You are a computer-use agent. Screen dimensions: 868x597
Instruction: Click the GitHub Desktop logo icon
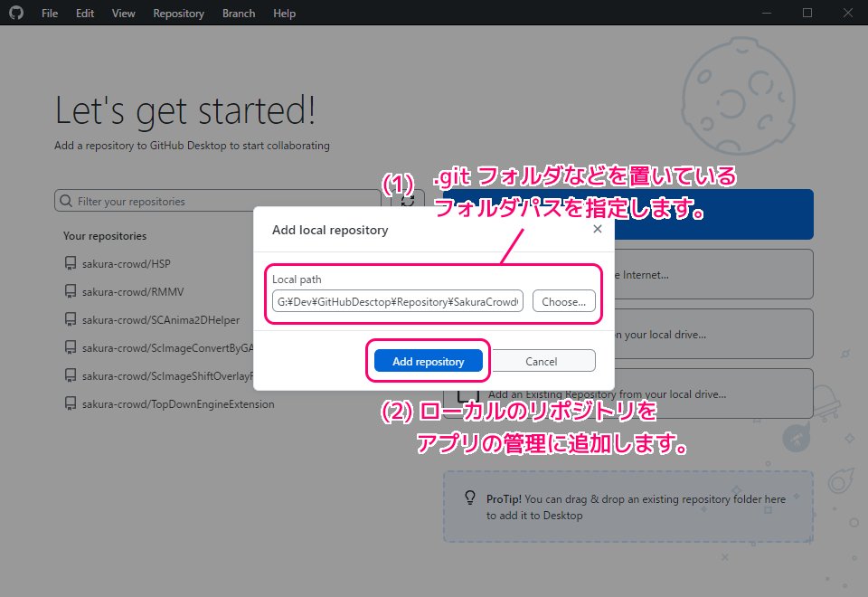[x=16, y=13]
